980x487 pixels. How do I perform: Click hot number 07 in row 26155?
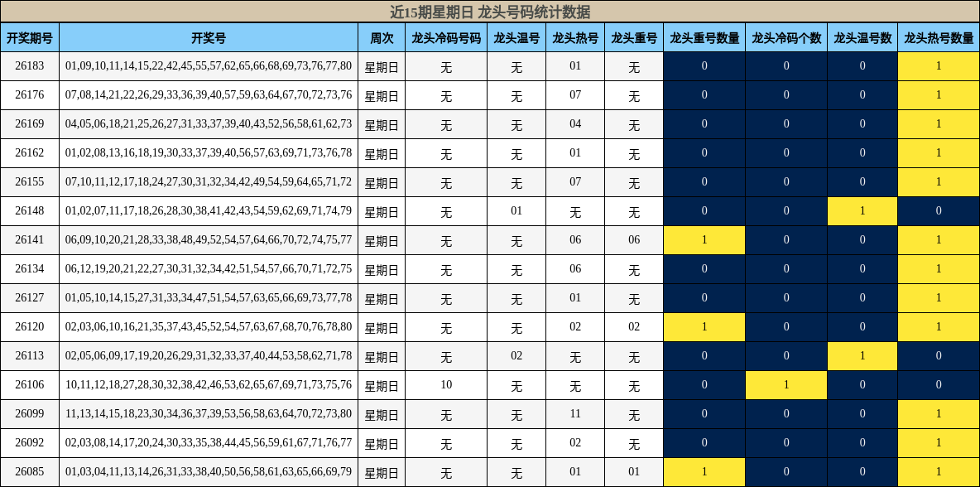tap(575, 182)
